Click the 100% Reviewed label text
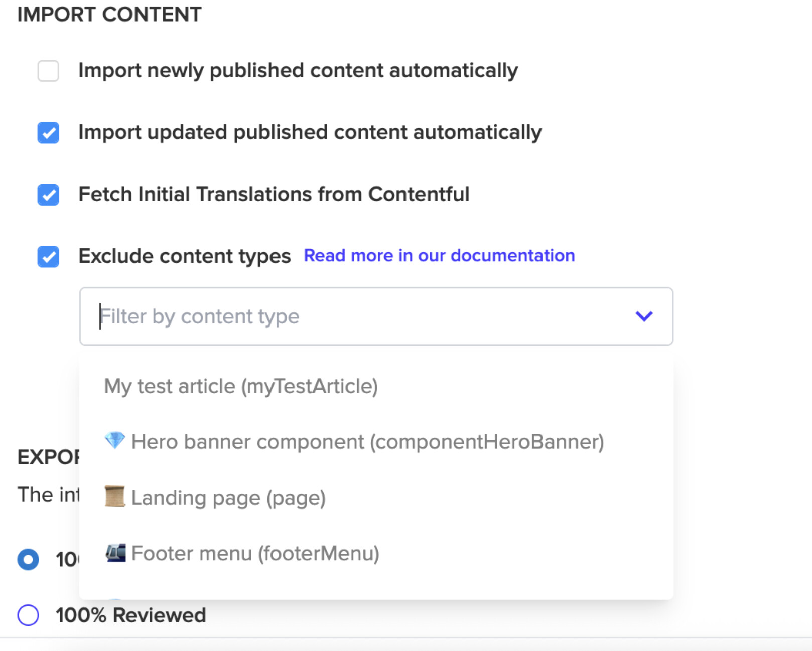Image resolution: width=812 pixels, height=651 pixels. [x=130, y=615]
